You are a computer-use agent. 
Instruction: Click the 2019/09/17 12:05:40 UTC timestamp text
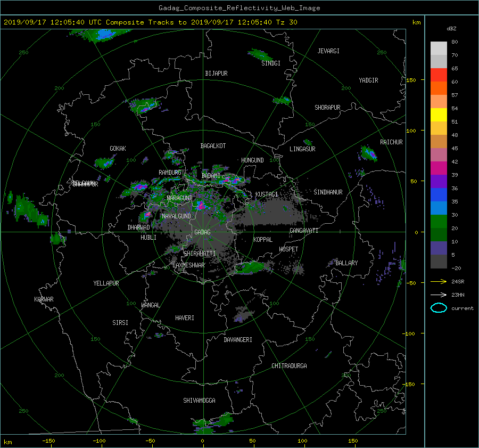[53, 22]
